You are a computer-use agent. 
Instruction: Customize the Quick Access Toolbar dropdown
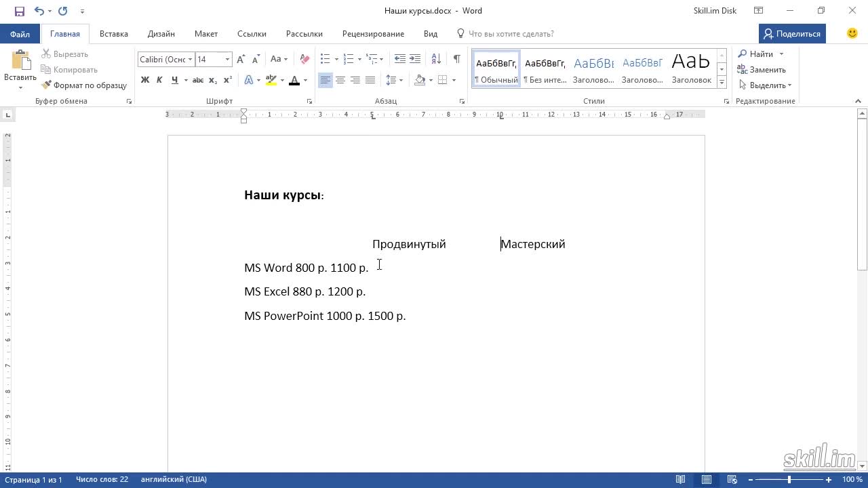click(82, 11)
